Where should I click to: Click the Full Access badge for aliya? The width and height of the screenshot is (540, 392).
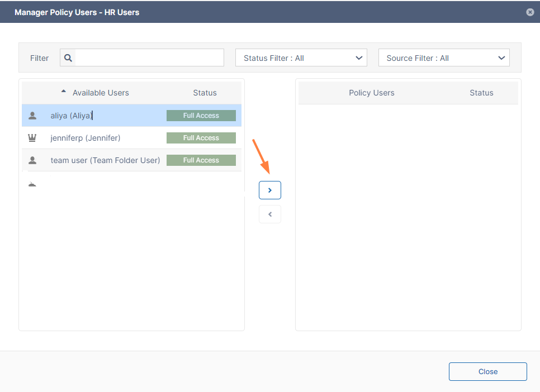(x=201, y=116)
